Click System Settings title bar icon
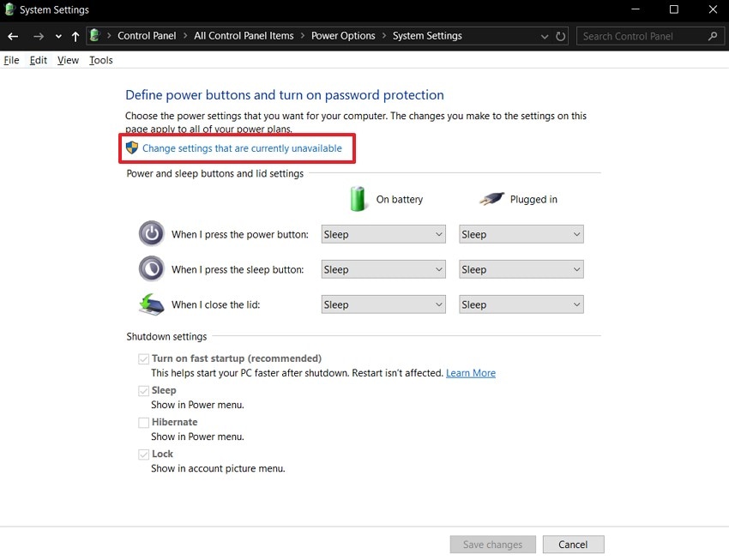The height and width of the screenshot is (560, 729). tap(9, 9)
